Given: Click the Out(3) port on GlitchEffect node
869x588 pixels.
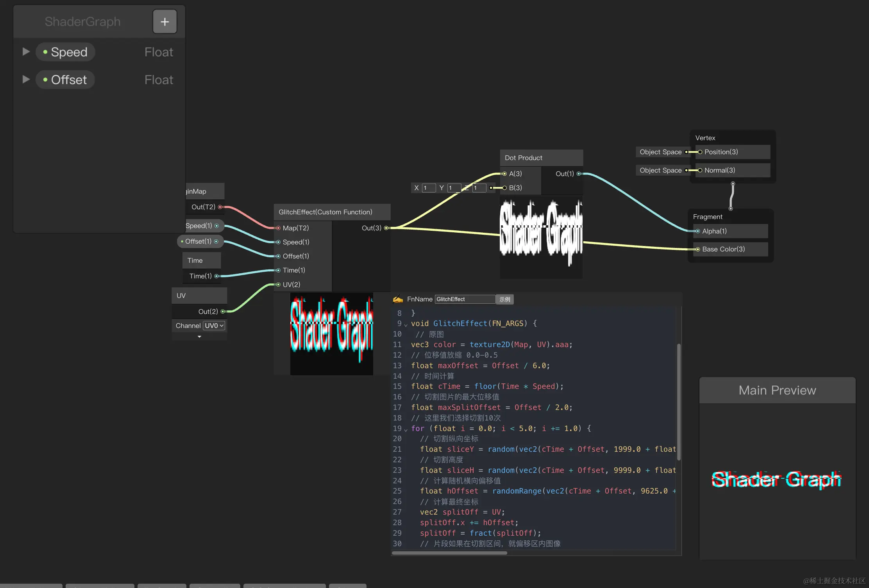Looking at the screenshot, I should (386, 228).
